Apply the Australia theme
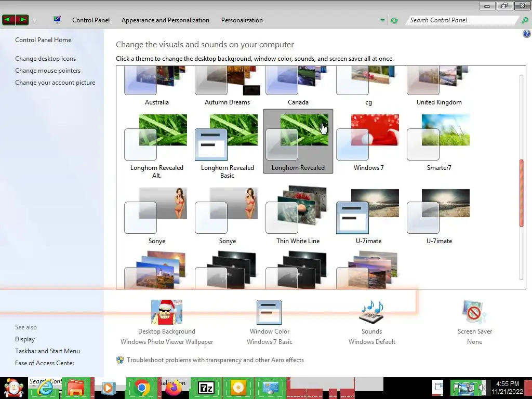The image size is (532, 399). coord(156,86)
